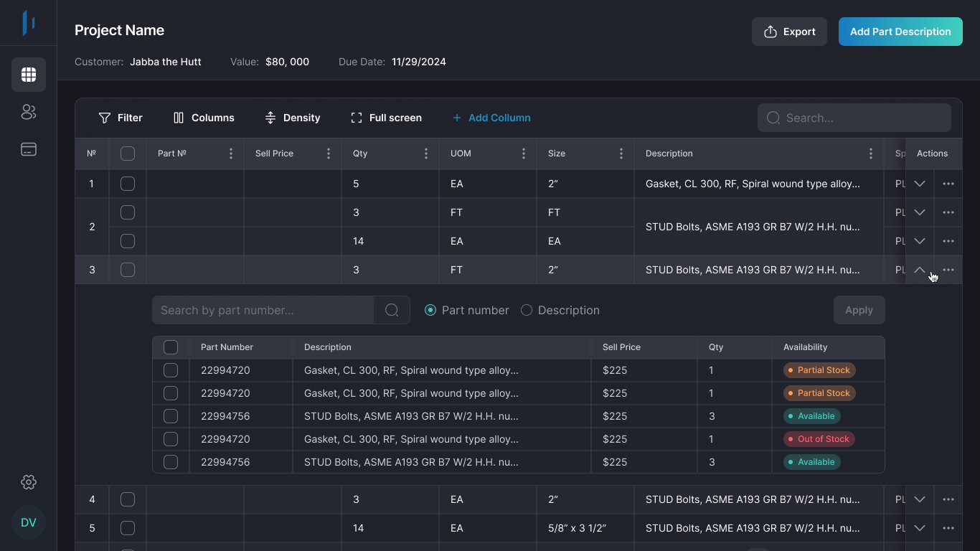The height and width of the screenshot is (551, 980).
Task: Open Part № column options menu
Action: [x=231, y=154]
